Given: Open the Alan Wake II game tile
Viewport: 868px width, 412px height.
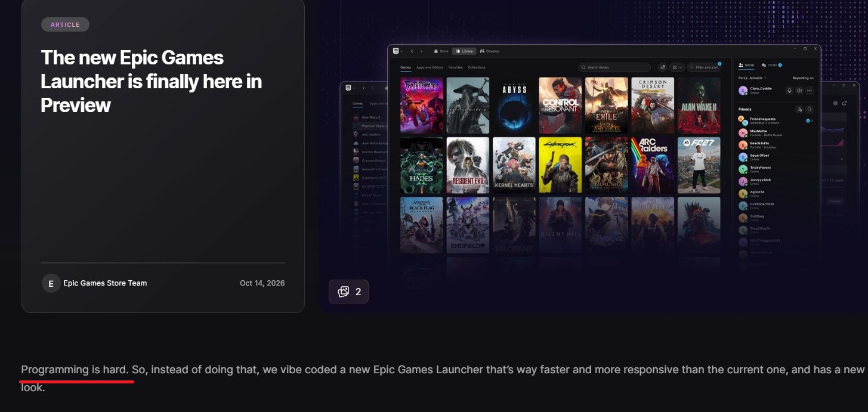Looking at the screenshot, I should pyautogui.click(x=699, y=105).
